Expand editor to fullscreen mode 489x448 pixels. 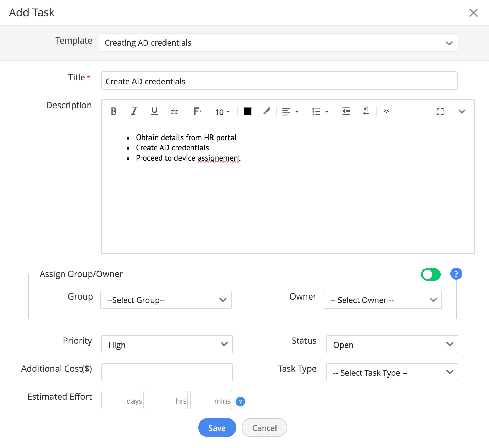pyautogui.click(x=440, y=112)
